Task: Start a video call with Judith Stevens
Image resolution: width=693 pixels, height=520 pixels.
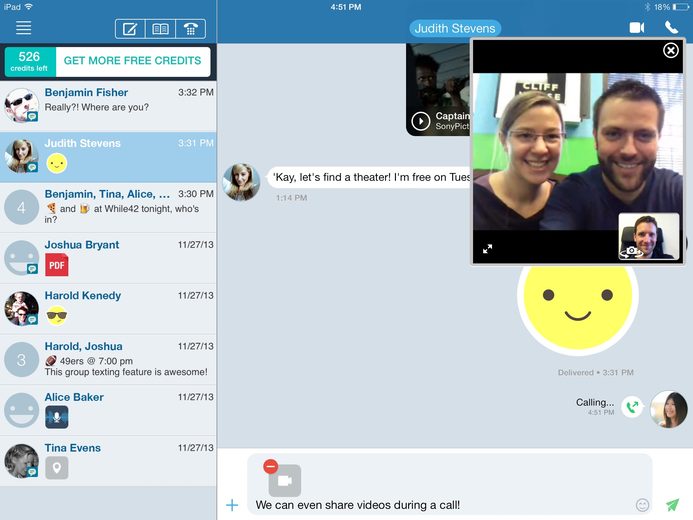Action: pyautogui.click(x=636, y=28)
